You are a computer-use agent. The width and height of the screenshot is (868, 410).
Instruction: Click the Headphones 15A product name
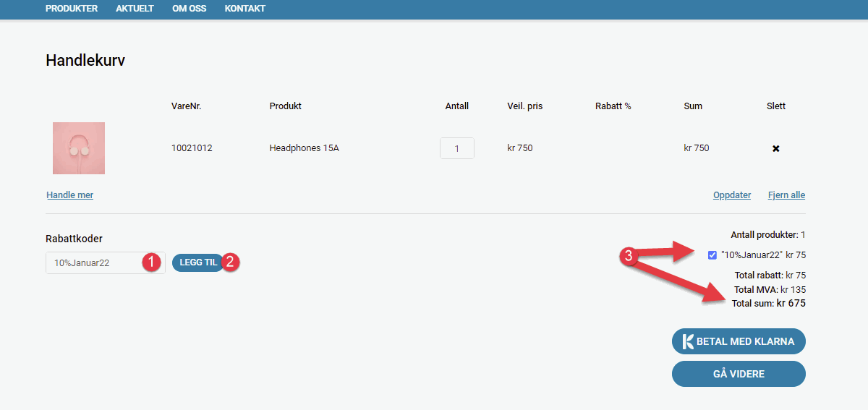coord(305,148)
